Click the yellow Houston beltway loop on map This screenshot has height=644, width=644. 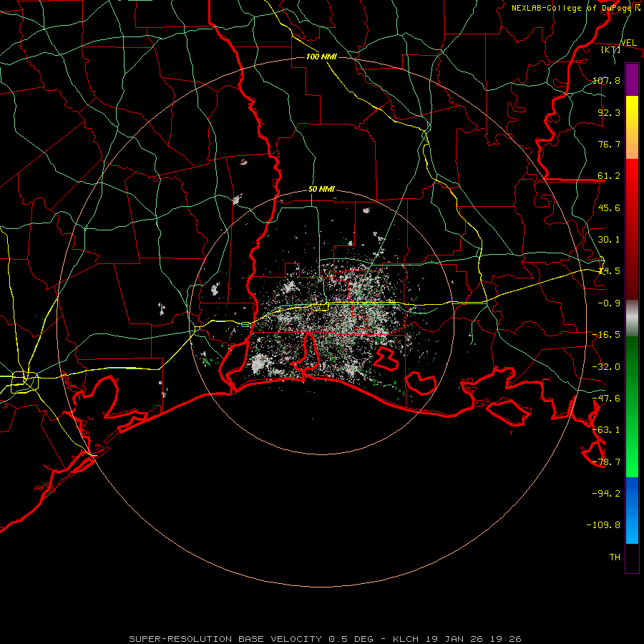(x=24, y=382)
